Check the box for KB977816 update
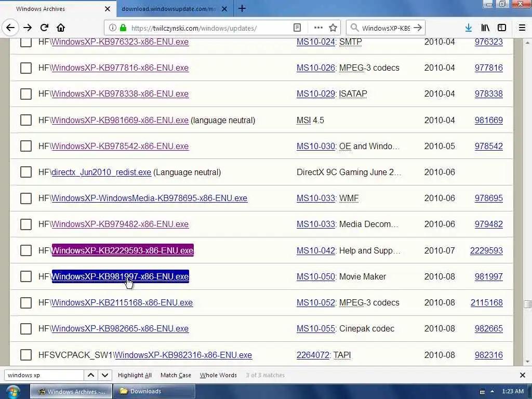Viewport: 532px width, 399px height. (x=26, y=68)
